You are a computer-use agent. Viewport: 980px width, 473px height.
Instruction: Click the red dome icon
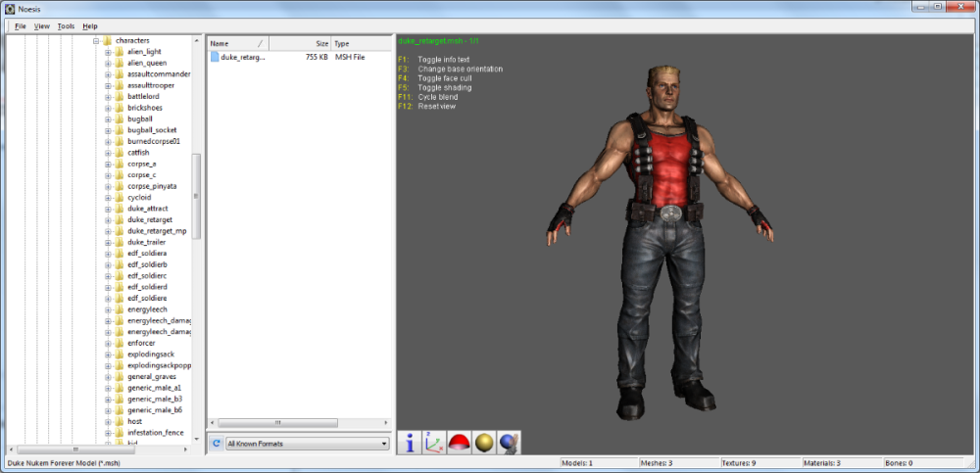460,443
